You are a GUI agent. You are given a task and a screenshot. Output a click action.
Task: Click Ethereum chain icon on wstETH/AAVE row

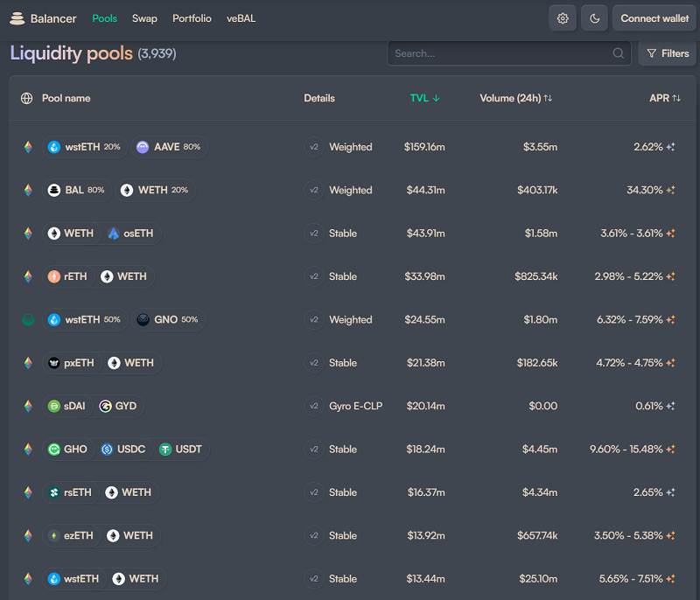28,147
